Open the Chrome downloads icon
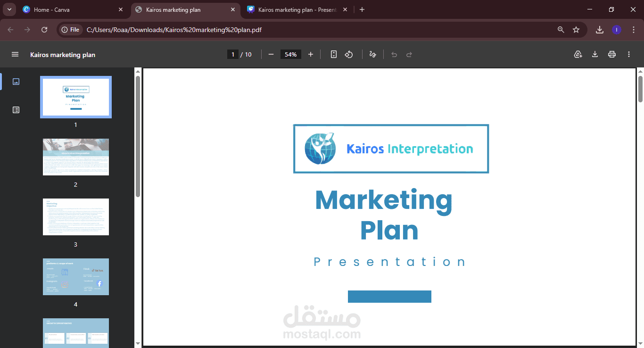Viewport: 644px width, 348px height. (x=600, y=30)
